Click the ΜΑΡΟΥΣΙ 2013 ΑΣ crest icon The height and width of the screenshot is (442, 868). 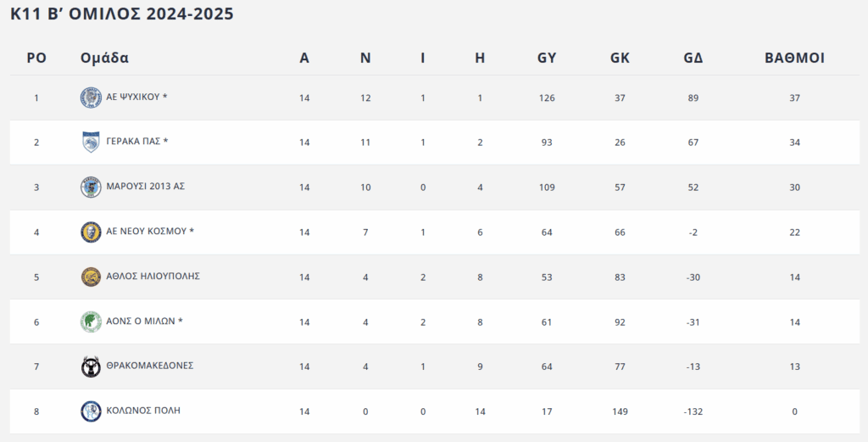coord(91,187)
